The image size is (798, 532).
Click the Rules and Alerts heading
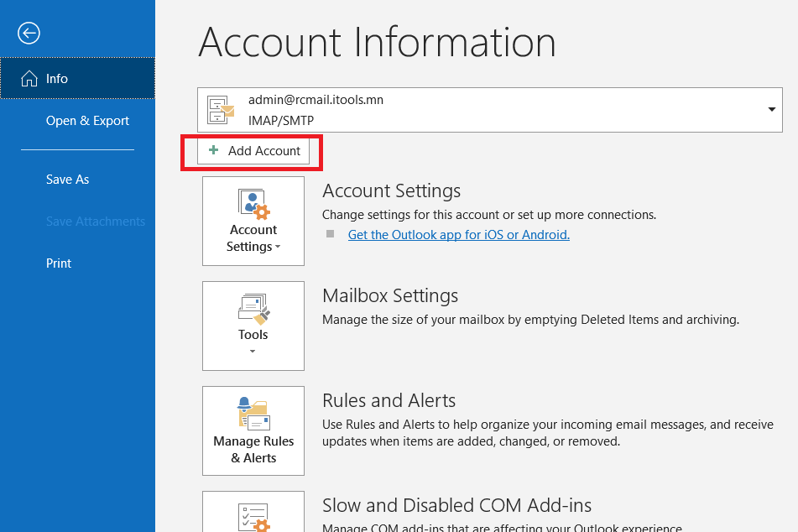tap(389, 400)
